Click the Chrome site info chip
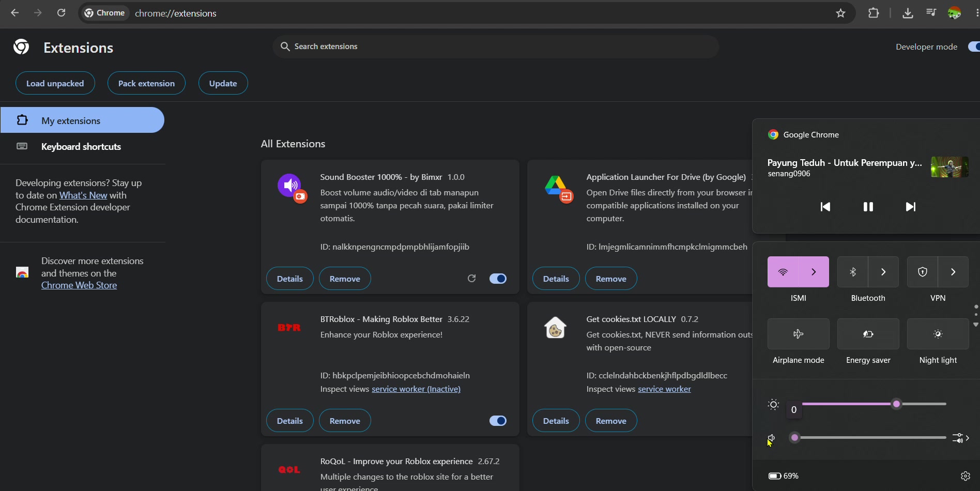Screen dimensions: 980x491 pos(105,13)
